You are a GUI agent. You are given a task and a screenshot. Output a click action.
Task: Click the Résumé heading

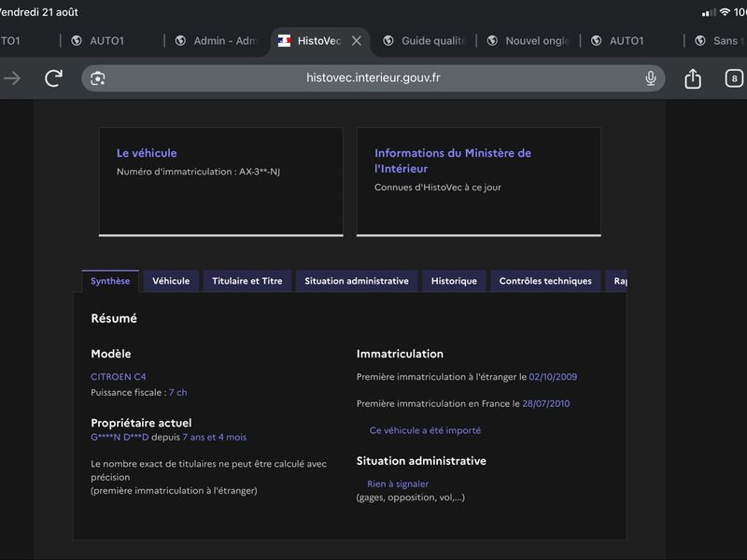[114, 318]
